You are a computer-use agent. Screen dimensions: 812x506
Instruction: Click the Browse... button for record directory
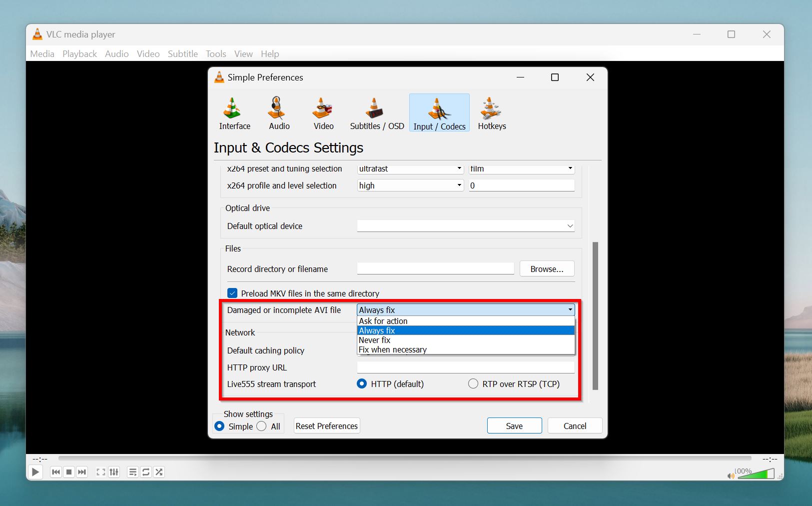pyautogui.click(x=547, y=269)
